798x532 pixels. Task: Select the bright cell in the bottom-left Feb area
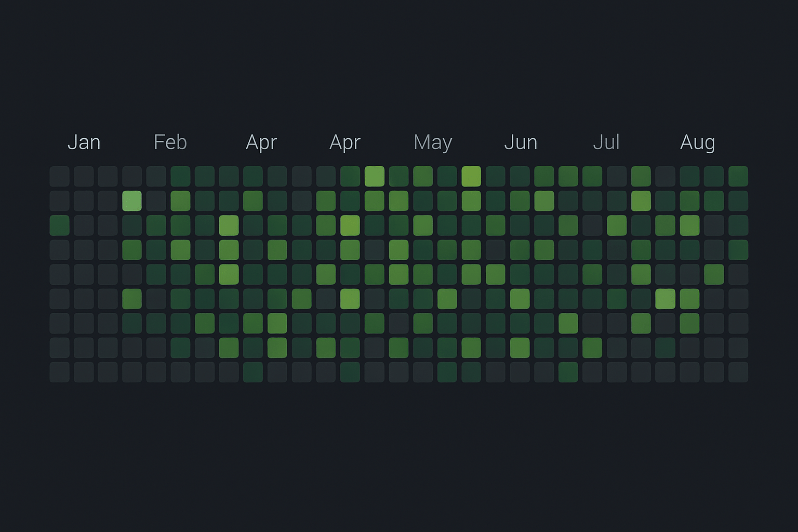pos(132,299)
